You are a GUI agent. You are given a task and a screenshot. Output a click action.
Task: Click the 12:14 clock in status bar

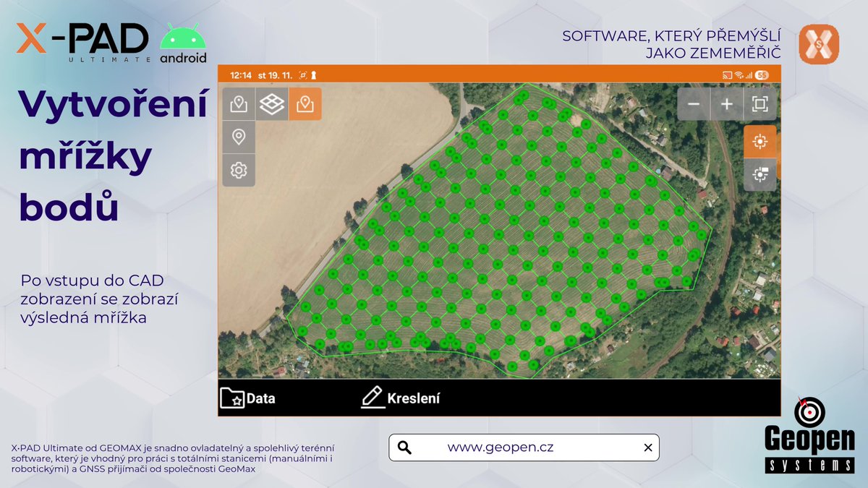pyautogui.click(x=240, y=75)
